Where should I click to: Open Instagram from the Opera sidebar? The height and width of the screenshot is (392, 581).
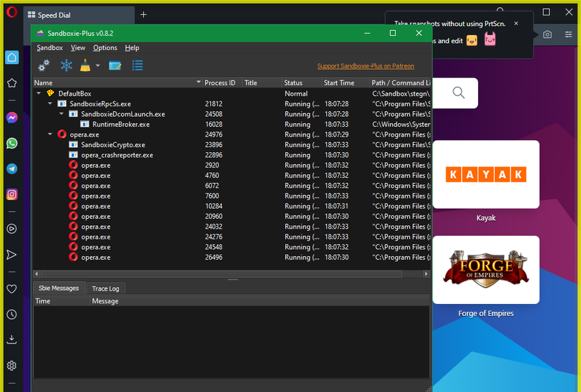(11, 194)
